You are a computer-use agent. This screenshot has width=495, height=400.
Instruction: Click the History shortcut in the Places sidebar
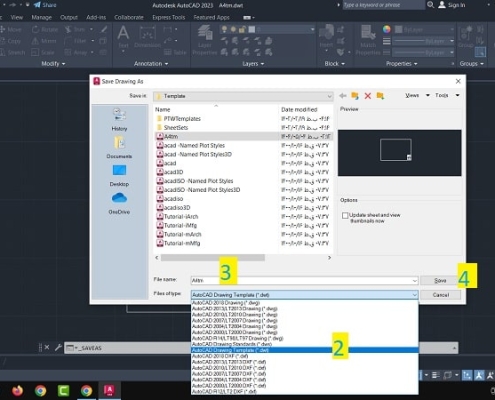pyautogui.click(x=119, y=120)
